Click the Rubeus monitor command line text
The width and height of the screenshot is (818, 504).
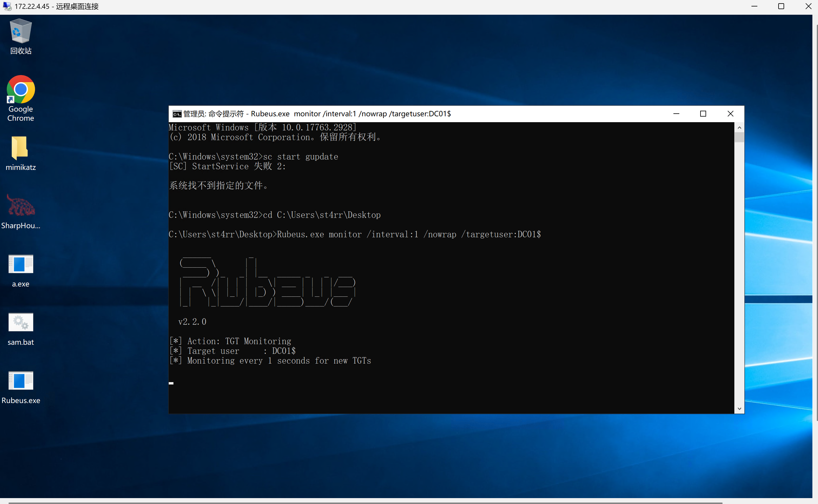click(355, 234)
